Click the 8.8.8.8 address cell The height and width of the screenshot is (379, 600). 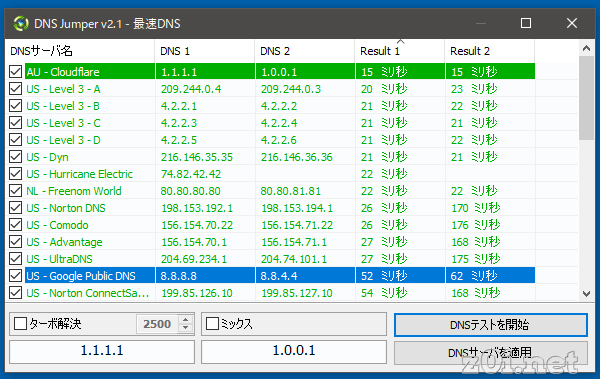click(x=179, y=276)
